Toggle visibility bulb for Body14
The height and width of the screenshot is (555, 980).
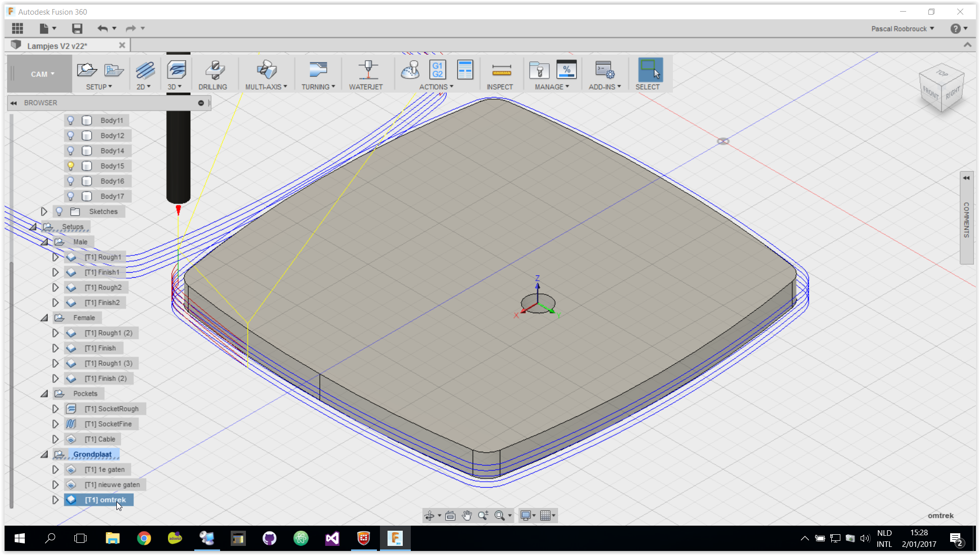click(x=70, y=151)
